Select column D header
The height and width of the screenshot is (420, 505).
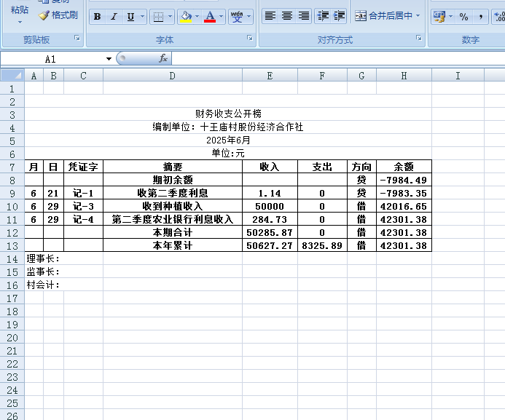pyautogui.click(x=172, y=76)
